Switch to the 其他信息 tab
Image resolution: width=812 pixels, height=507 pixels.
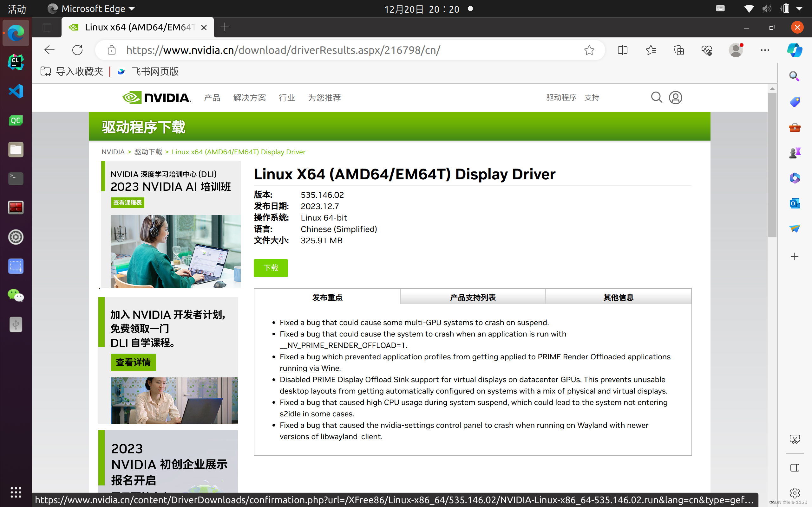pos(618,297)
